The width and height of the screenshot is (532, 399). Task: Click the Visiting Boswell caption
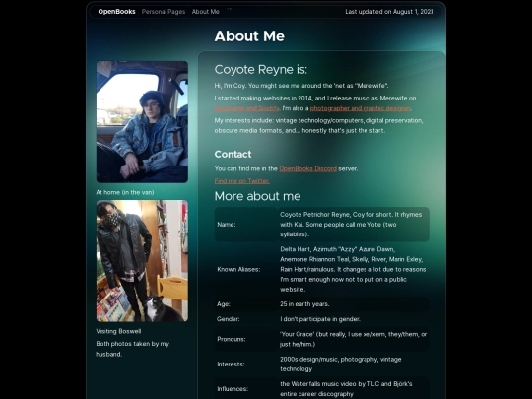coord(118,331)
